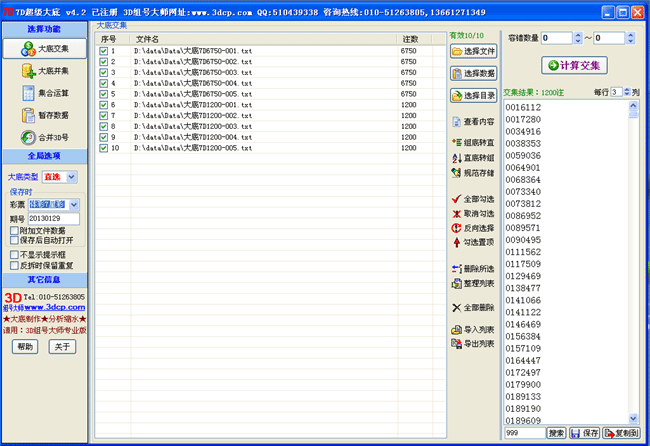Click the 搜索 search button
Viewport: 650px width, 446px height.
pyautogui.click(x=557, y=433)
